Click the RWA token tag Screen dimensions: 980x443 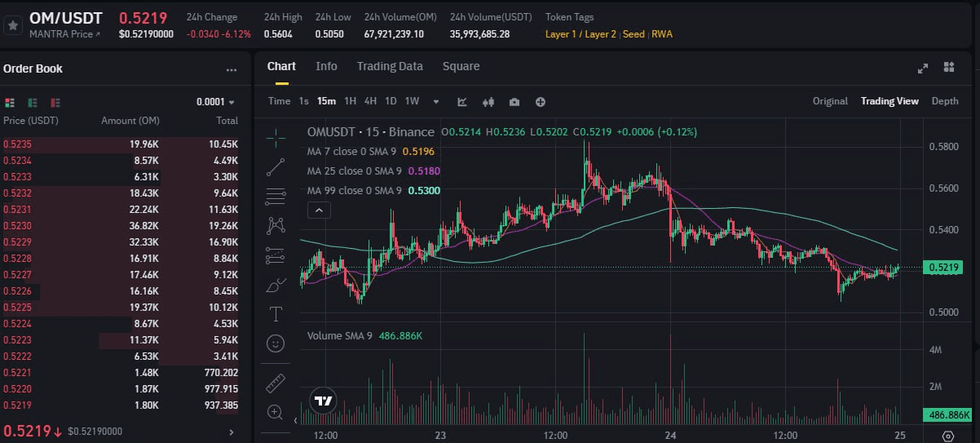tap(662, 34)
